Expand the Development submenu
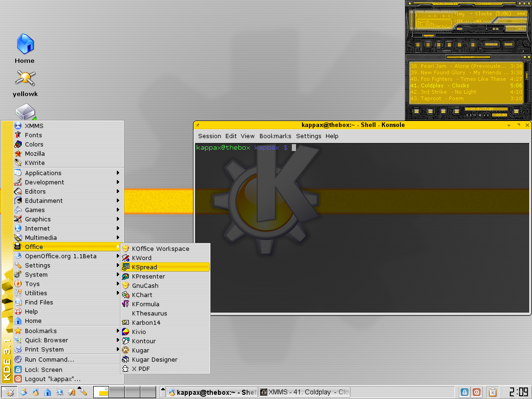Image resolution: width=532 pixels, height=399 pixels. pos(68,182)
